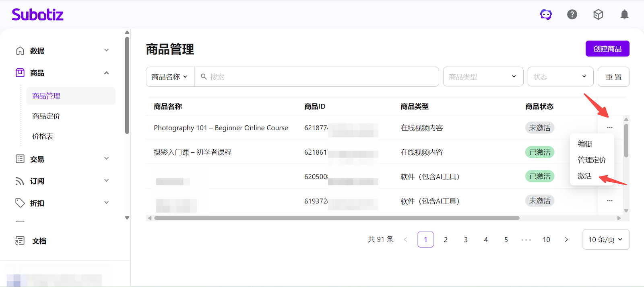Go to next page arrow in pagination

pos(566,240)
